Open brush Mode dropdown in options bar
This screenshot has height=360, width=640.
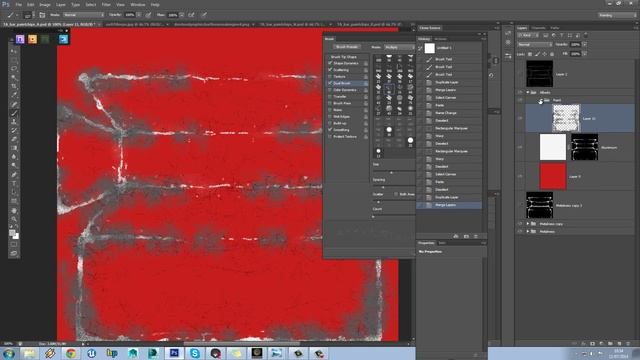[83, 15]
